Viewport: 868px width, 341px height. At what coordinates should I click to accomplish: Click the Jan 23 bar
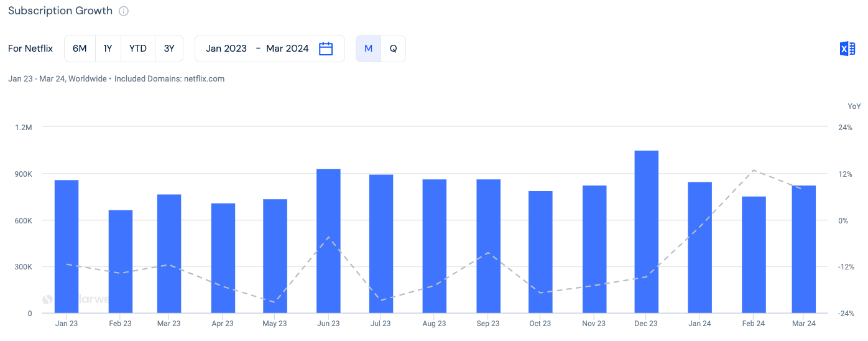pyautogui.click(x=67, y=246)
